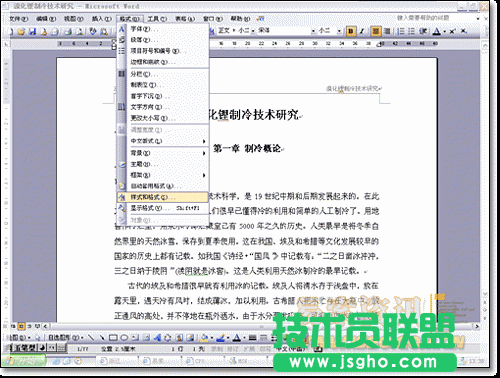
Task: Click the Font color A icon
Action: [x=436, y=31]
